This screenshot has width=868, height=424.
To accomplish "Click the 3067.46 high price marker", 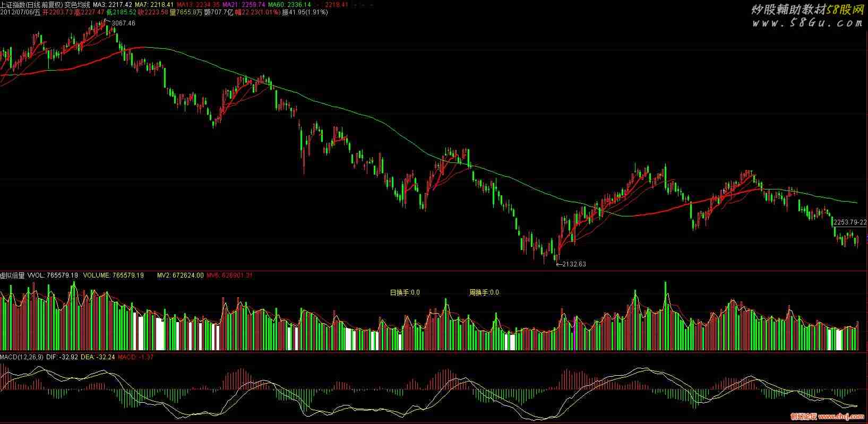I will click(123, 23).
